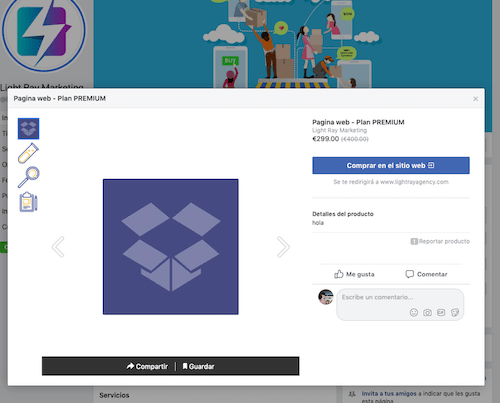The width and height of the screenshot is (500, 403).
Task: Attach a photo using the camera icon
Action: point(427,312)
